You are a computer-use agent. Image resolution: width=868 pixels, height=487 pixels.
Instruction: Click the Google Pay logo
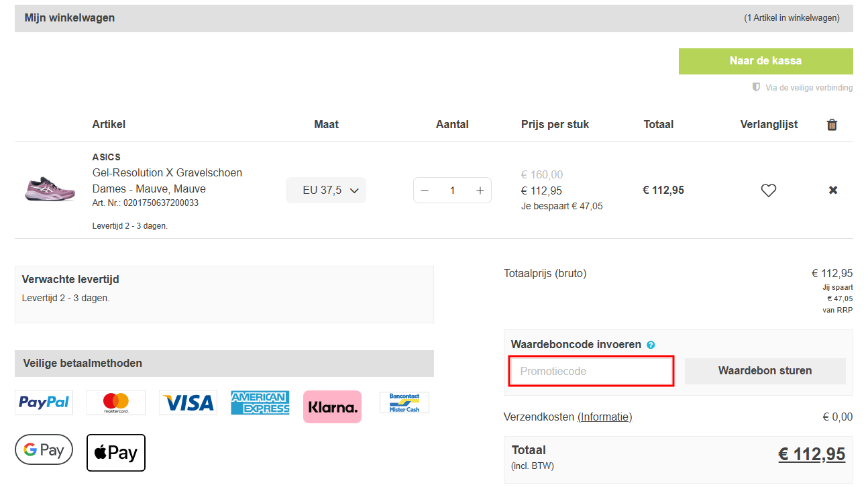44,450
